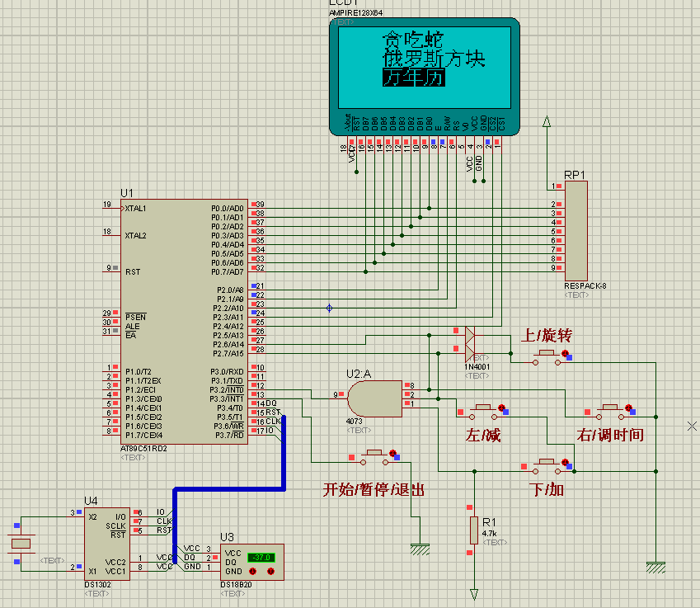This screenshot has height=608, width=700.
Task: Select the U3 DS18B20 sensor body
Action: coord(252,562)
